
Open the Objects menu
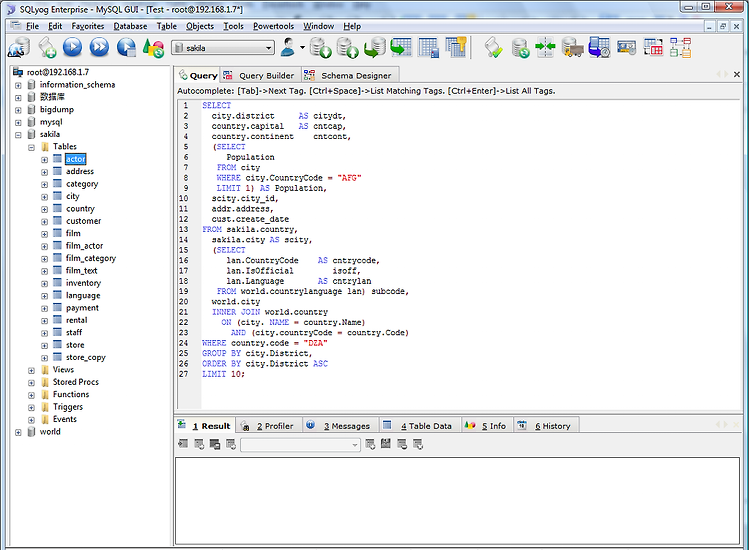(x=200, y=26)
